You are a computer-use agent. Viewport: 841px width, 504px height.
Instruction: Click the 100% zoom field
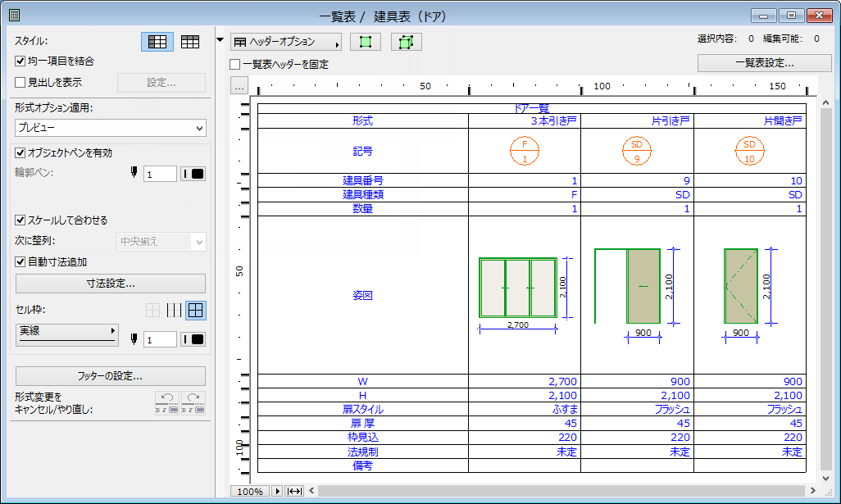[x=250, y=491]
